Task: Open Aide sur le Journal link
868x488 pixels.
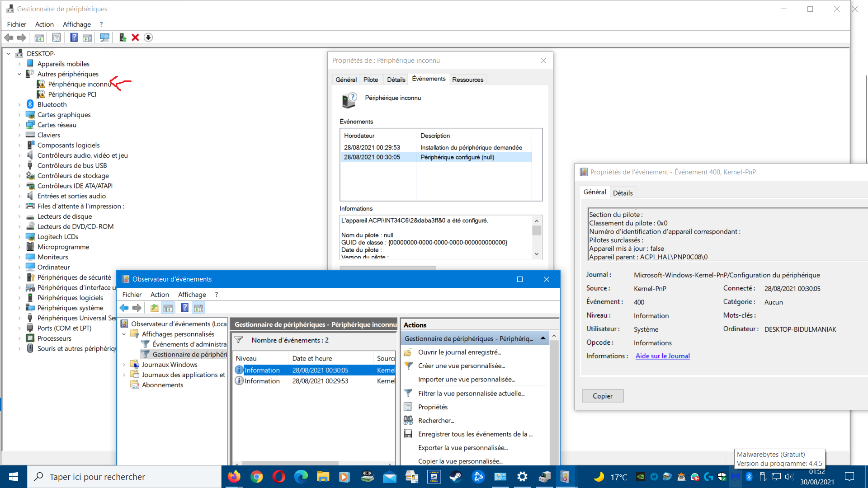Action: point(662,356)
